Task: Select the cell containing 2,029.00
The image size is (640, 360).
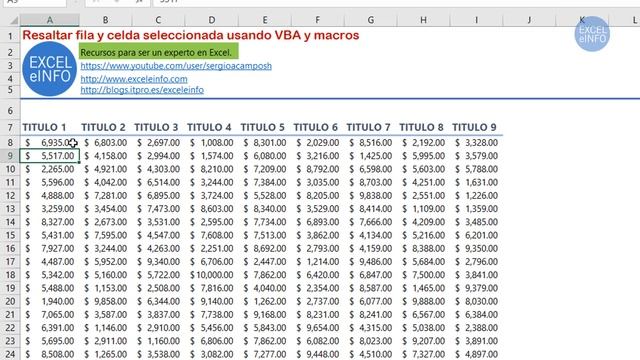Action: [x=318, y=143]
